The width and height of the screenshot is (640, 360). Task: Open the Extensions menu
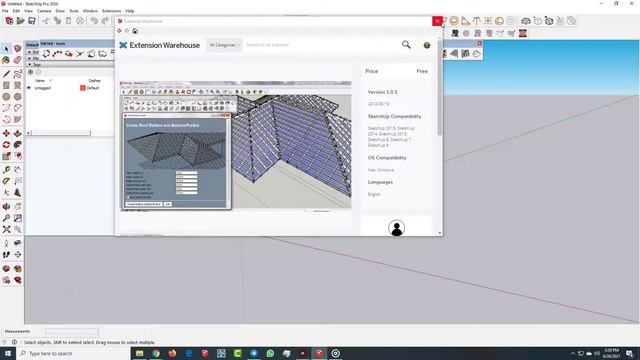[111, 11]
